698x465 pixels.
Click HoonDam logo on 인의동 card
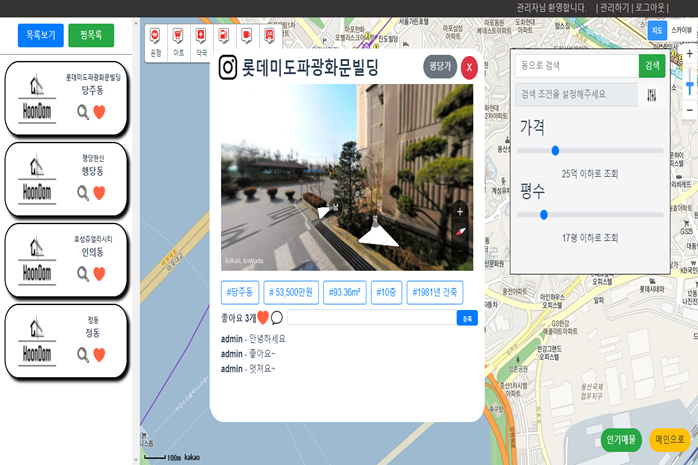37,261
